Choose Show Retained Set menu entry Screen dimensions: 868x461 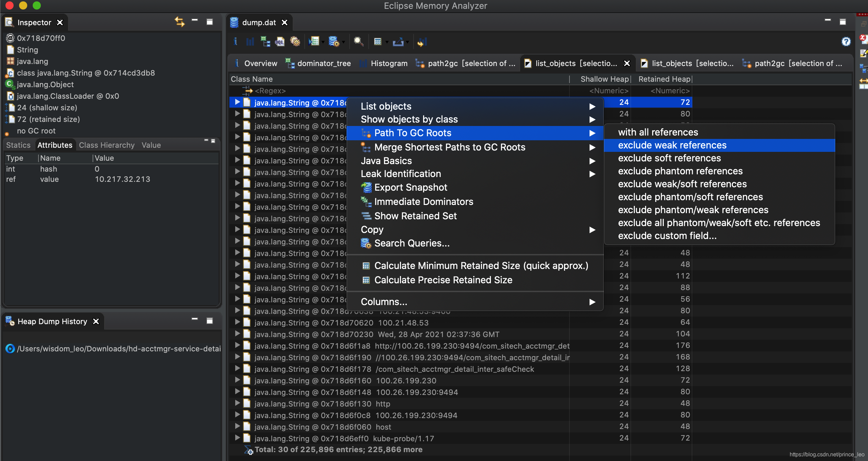click(x=415, y=216)
